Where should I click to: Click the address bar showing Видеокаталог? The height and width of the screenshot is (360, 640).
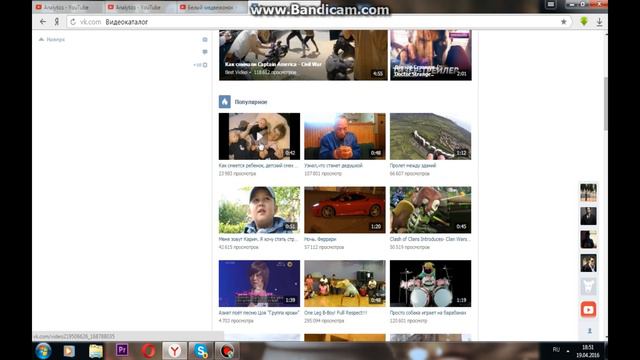[x=318, y=22]
